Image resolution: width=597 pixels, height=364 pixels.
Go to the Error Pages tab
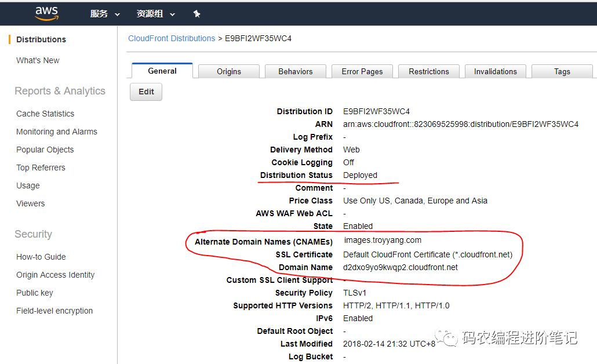[x=362, y=71]
